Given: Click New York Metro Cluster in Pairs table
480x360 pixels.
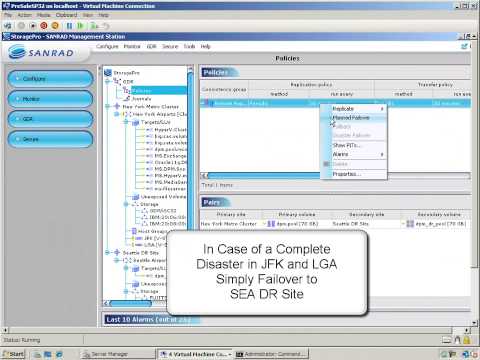Looking at the screenshot, I should [x=229, y=224].
